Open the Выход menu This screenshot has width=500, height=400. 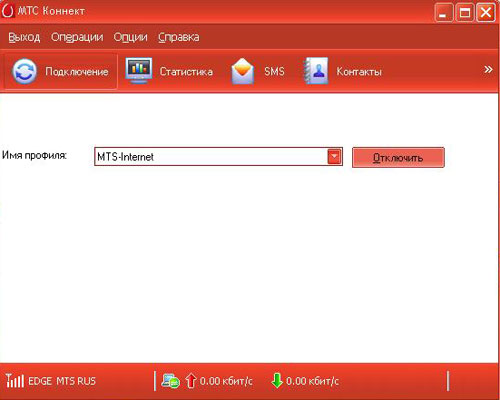[24, 37]
